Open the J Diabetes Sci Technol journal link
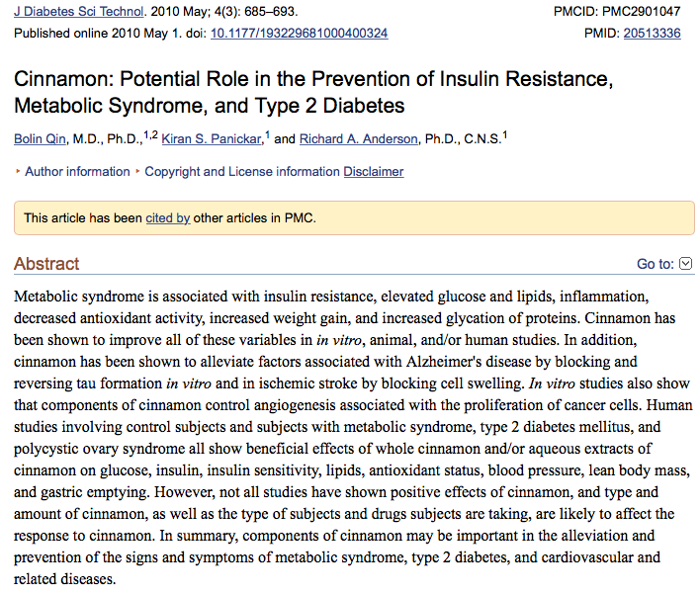The height and width of the screenshot is (594, 700). (77, 12)
